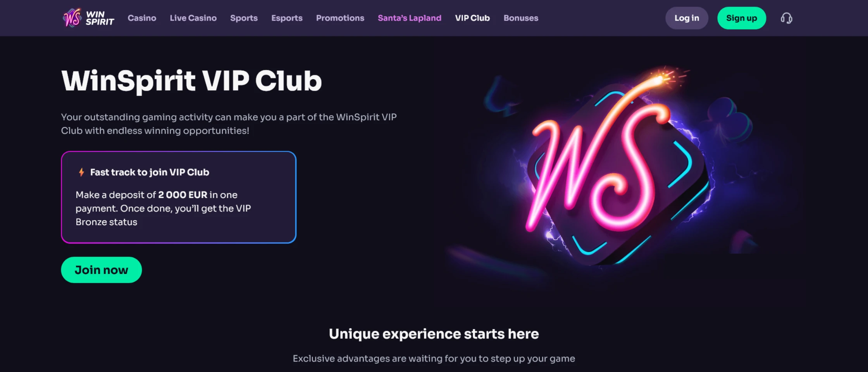Click the Unique experience starts here heading
Screen dimensions: 868x372
pos(434,334)
